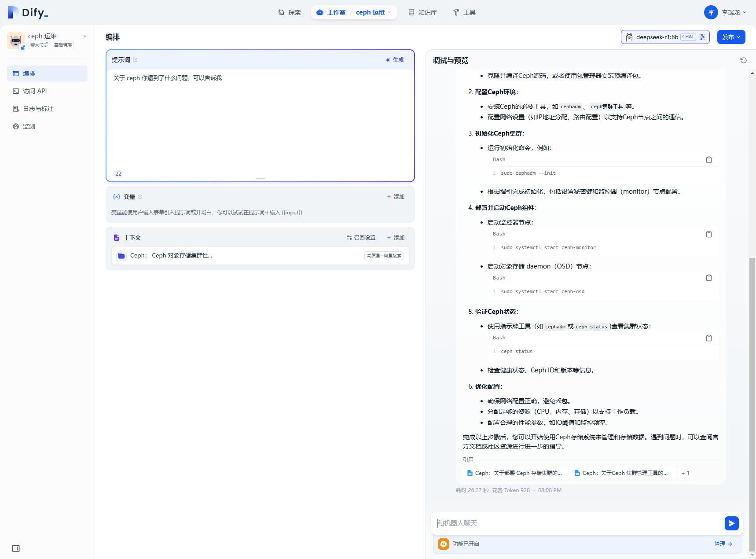Select 日志与标注 in the sidebar

pos(47,109)
